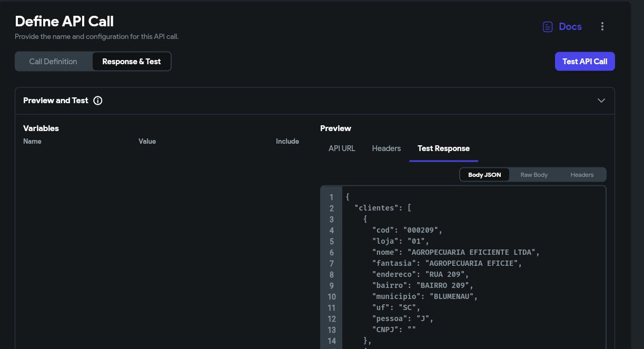Click the Preview and Test info icon
644x349 pixels.
pyautogui.click(x=97, y=101)
